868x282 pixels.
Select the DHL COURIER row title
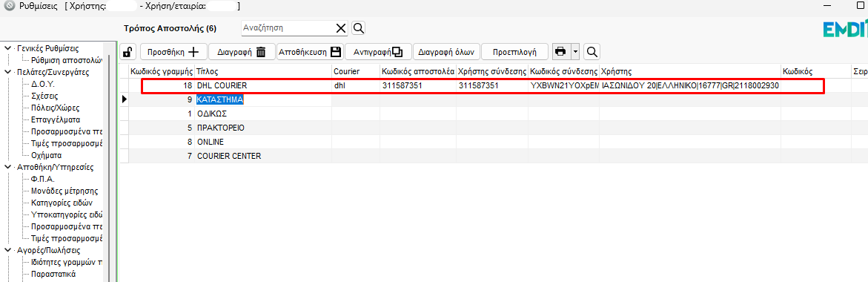coord(222,86)
